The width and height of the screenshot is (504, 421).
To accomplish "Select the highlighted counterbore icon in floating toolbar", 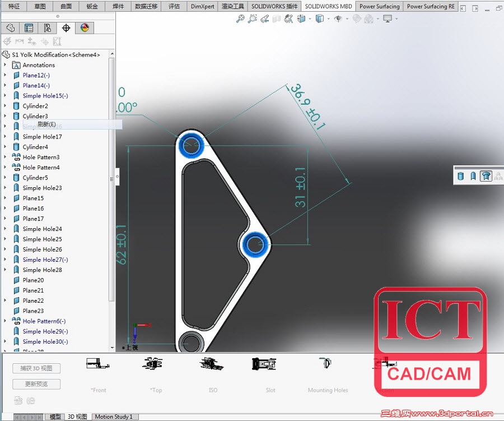I will 486,176.
